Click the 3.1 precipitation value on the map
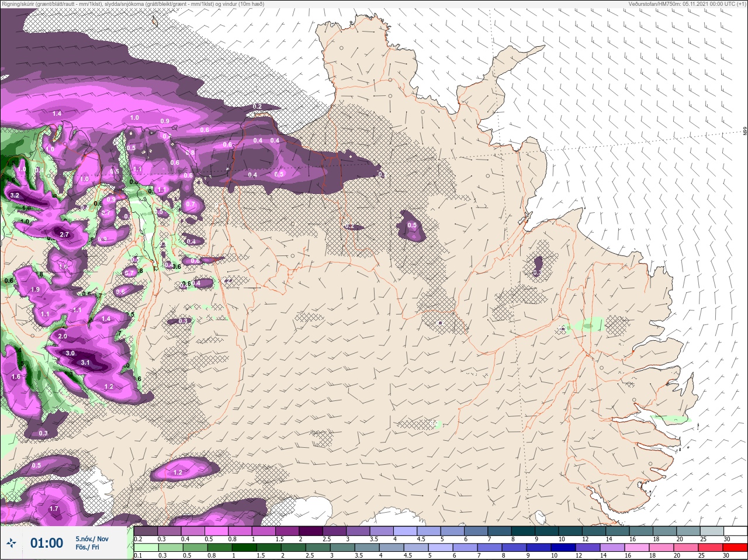 (85, 362)
